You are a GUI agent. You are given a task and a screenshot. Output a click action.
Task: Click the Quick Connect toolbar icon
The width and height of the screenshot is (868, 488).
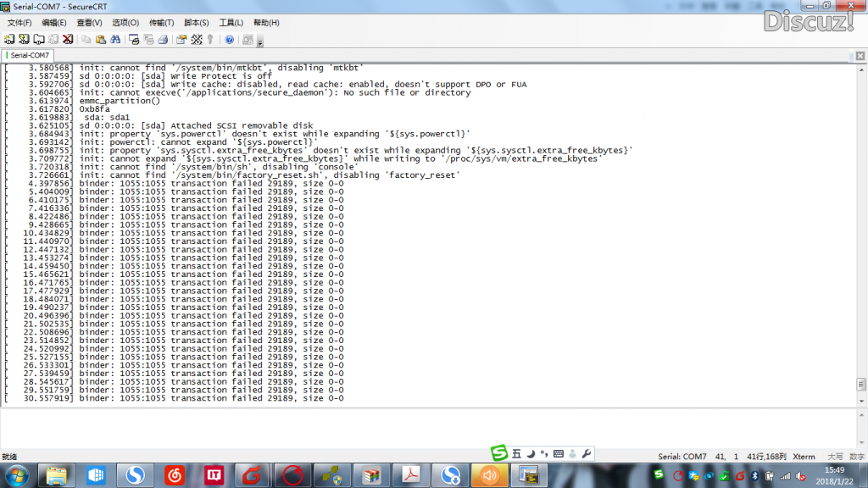point(24,39)
